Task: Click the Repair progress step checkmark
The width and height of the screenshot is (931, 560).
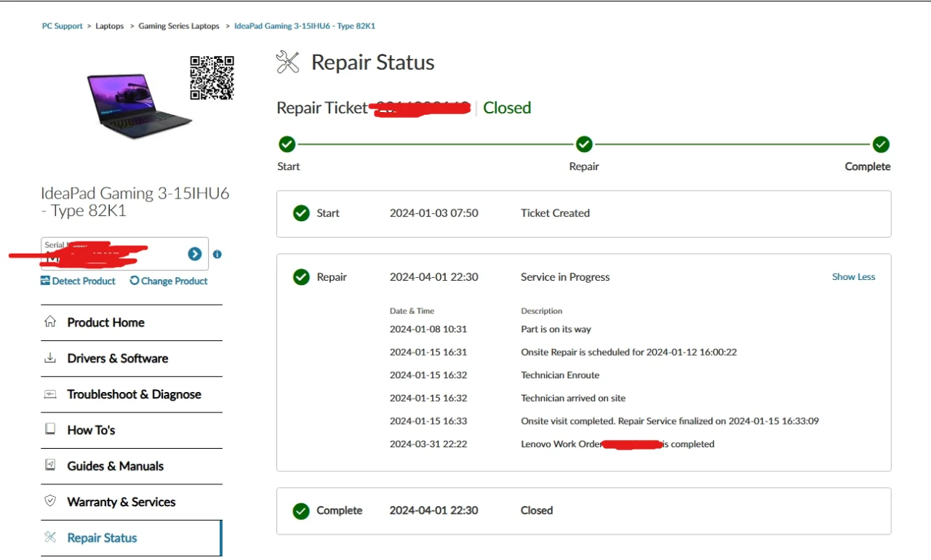Action: point(584,144)
